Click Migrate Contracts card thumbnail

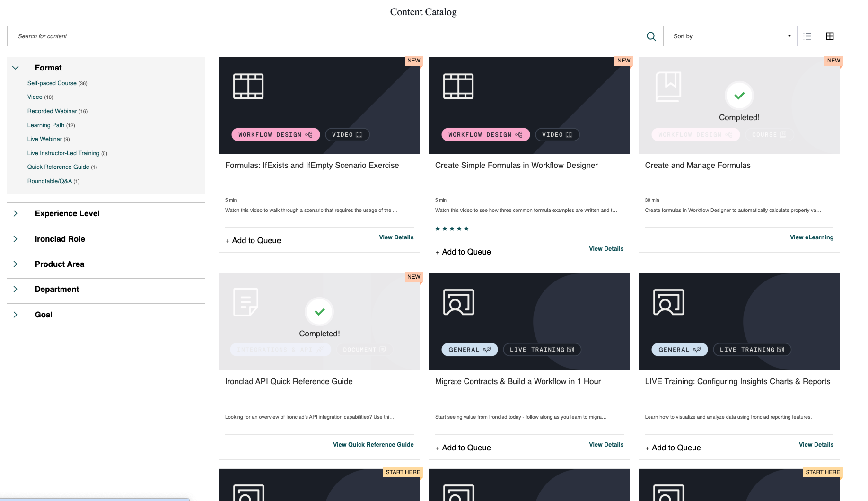pos(529,322)
